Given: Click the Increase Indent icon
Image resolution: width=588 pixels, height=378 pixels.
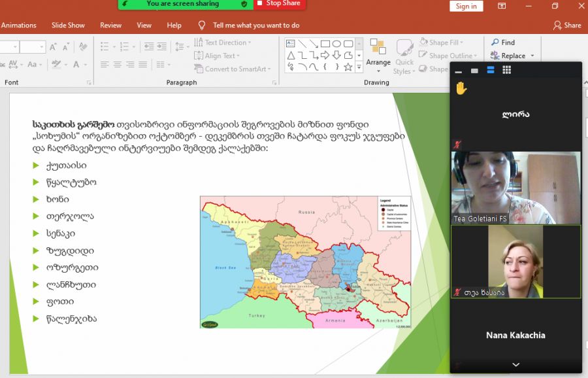Looking at the screenshot, I should point(162,46).
